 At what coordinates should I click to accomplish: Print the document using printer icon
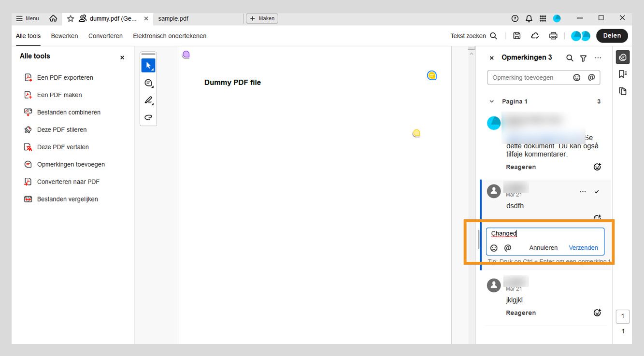553,36
